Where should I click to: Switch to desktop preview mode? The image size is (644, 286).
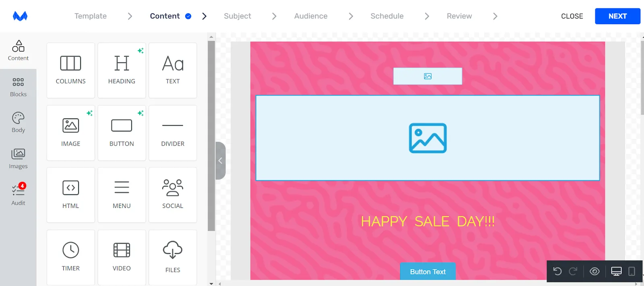click(616, 272)
